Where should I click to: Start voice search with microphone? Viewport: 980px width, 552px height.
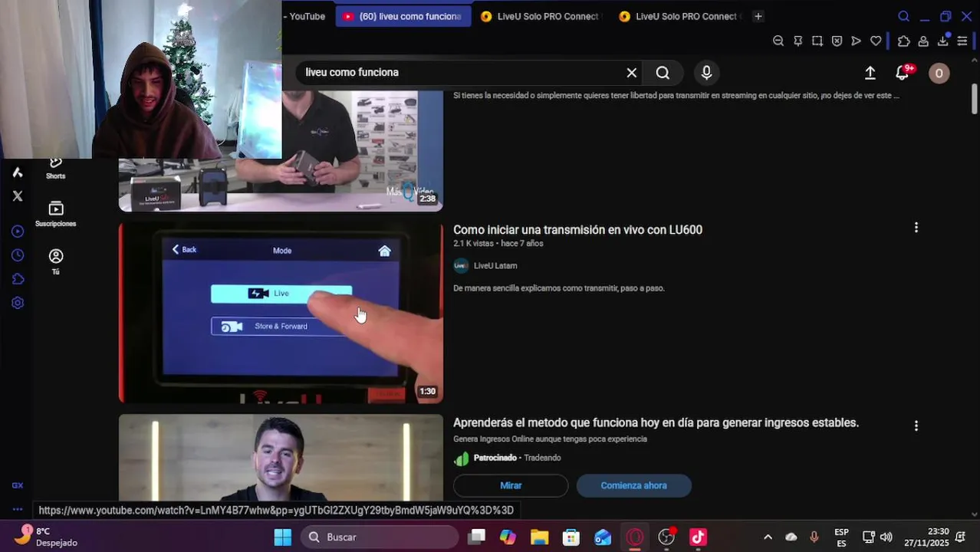point(706,73)
